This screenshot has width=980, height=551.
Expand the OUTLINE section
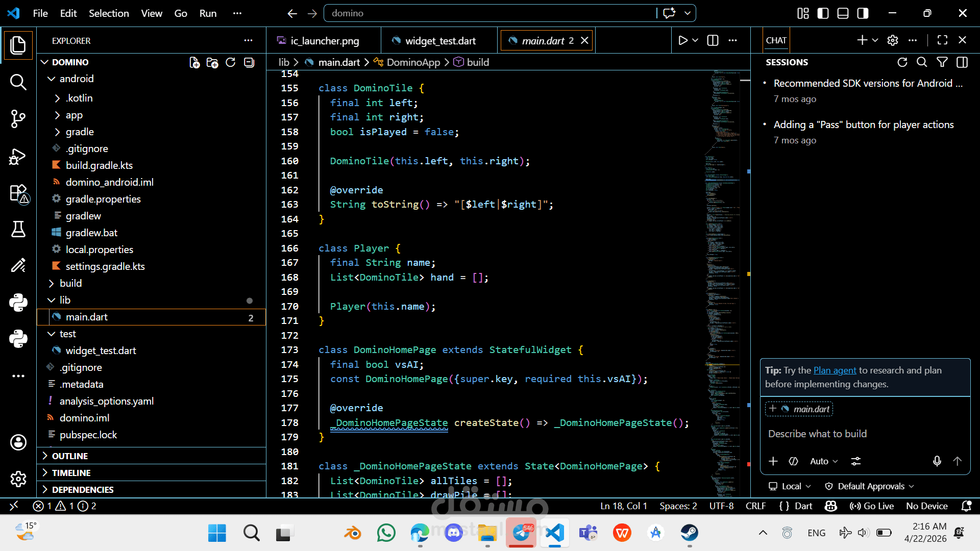70,456
